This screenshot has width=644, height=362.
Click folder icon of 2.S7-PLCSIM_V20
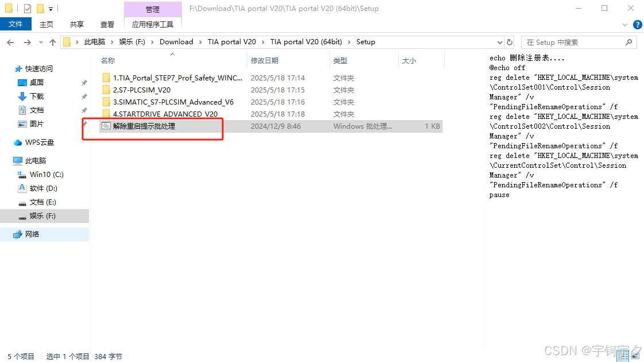[x=106, y=90]
